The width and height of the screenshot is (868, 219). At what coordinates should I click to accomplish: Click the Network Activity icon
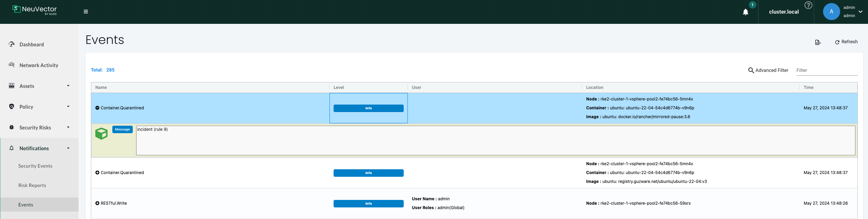click(x=12, y=65)
